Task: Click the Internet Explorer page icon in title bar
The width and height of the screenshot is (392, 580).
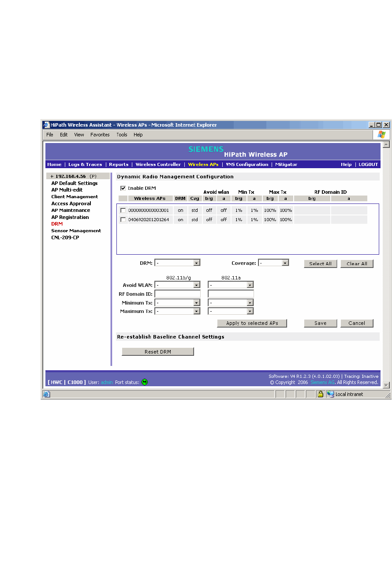Action: tap(46, 125)
